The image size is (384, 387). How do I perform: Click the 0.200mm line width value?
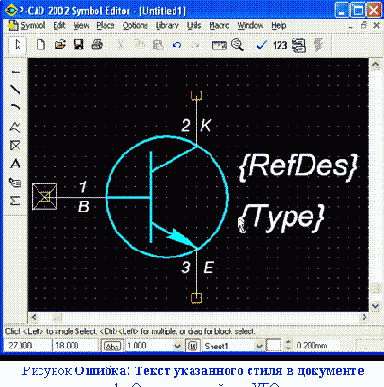pyautogui.click(x=312, y=346)
